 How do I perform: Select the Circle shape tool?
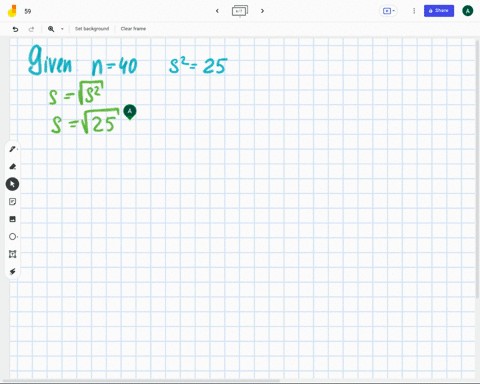12,237
